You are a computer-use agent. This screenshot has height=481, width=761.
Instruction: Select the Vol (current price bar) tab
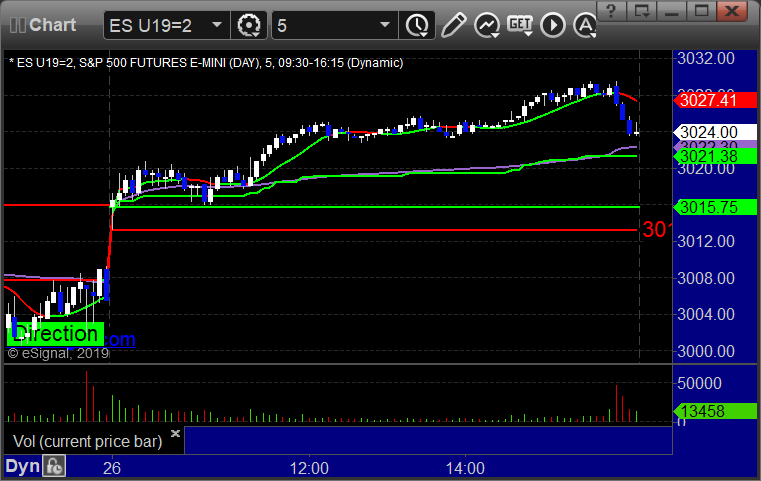(87, 441)
